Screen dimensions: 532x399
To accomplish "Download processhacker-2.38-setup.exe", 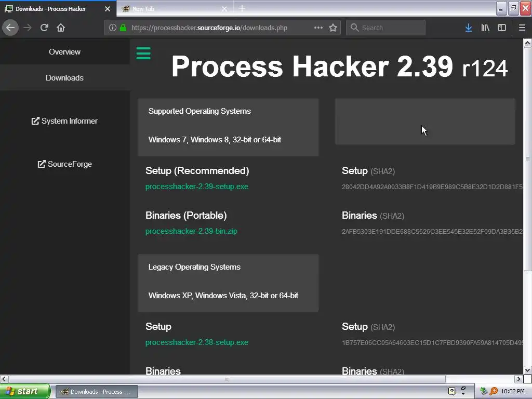I will (x=197, y=342).
